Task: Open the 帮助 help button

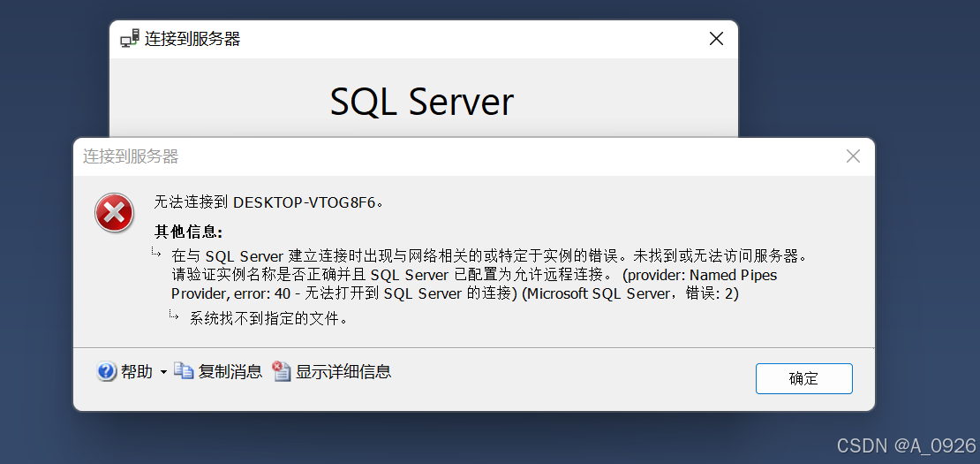Action: pyautogui.click(x=136, y=372)
